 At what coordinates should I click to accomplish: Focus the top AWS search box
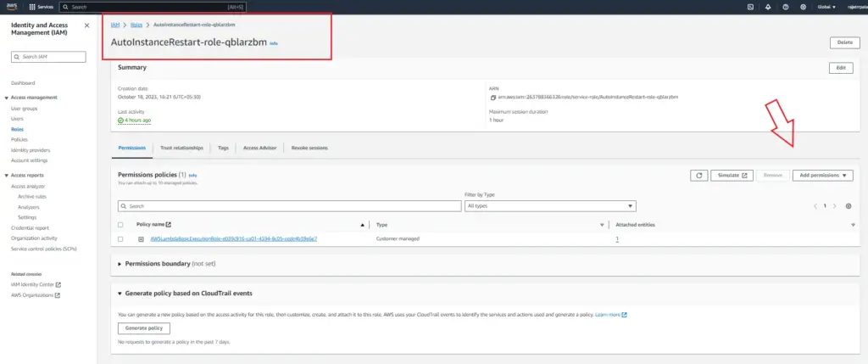(153, 7)
